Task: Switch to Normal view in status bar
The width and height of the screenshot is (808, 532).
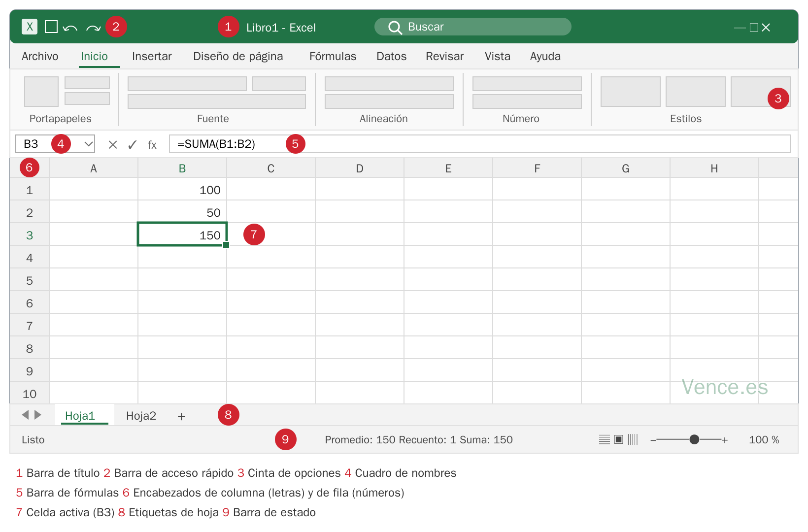Action: coord(605,439)
